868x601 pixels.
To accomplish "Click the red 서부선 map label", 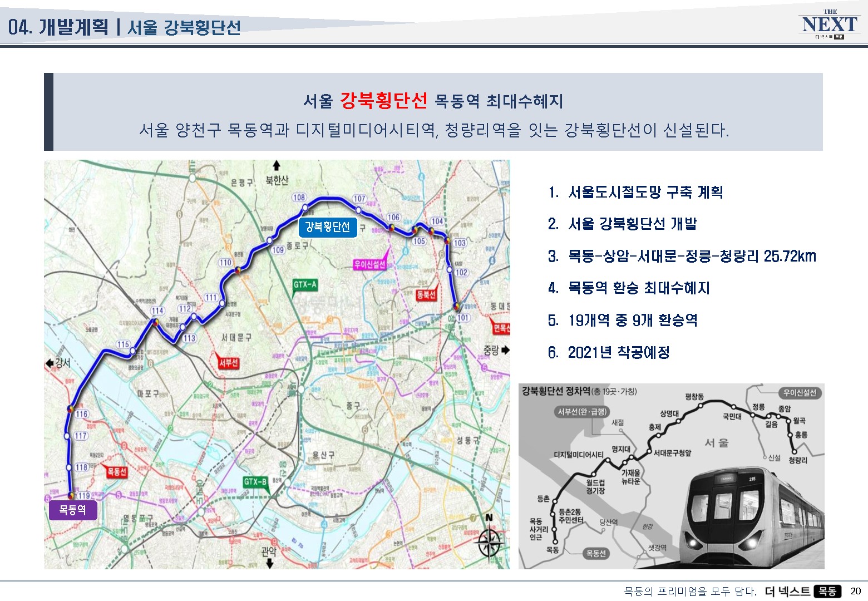I will click(228, 363).
